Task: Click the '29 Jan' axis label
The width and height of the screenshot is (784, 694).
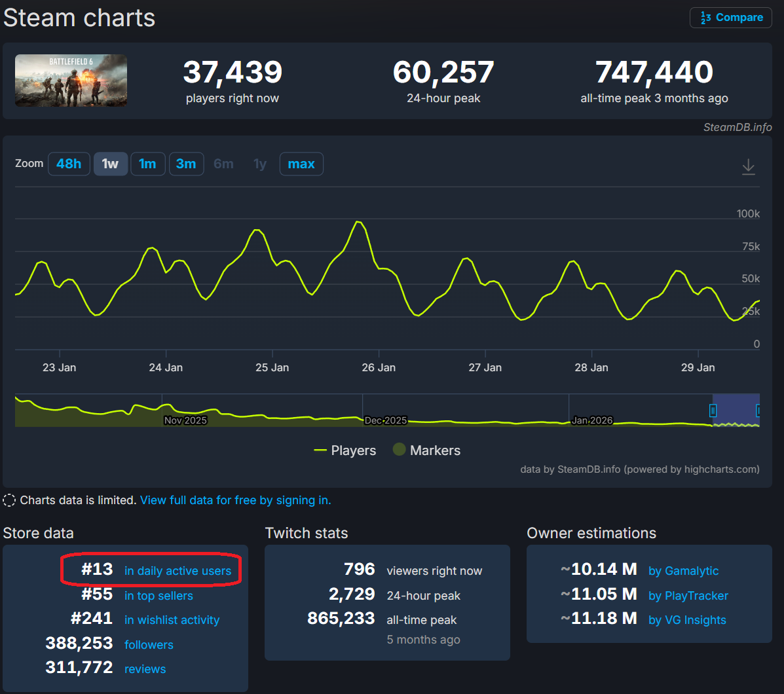Action: pos(698,368)
